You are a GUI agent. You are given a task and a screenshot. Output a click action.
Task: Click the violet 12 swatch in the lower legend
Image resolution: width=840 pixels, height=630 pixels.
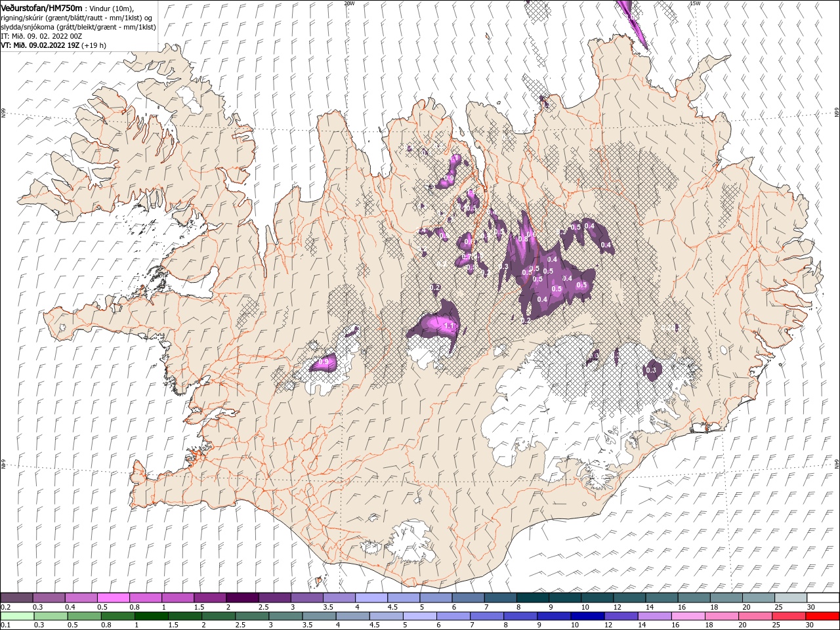point(621,616)
